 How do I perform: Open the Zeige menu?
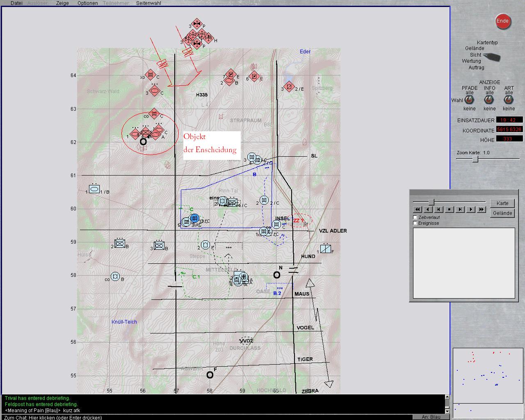pyautogui.click(x=62, y=3)
